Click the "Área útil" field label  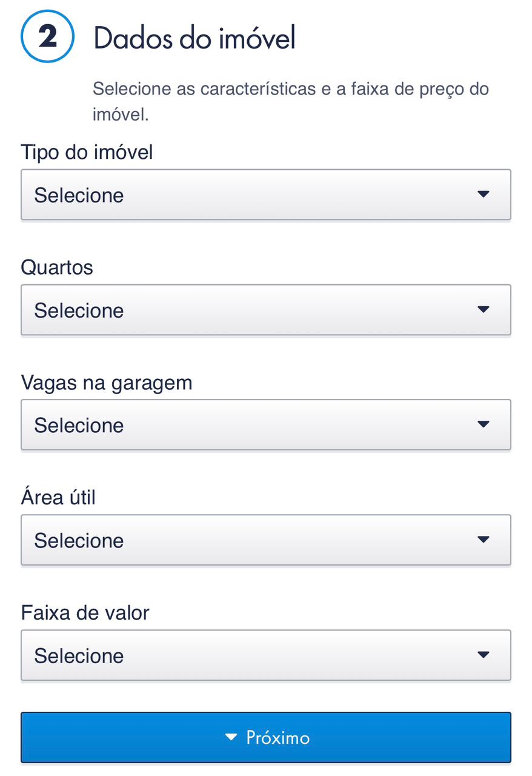point(58,497)
